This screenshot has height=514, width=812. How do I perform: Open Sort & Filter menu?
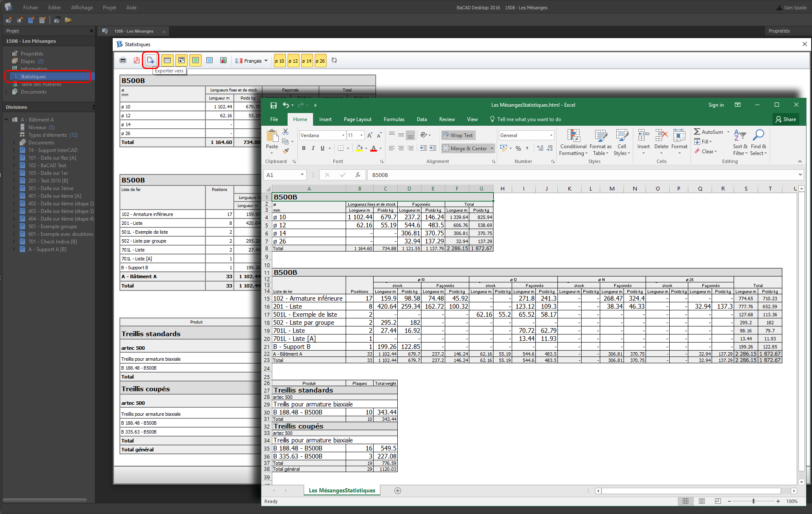pos(740,142)
